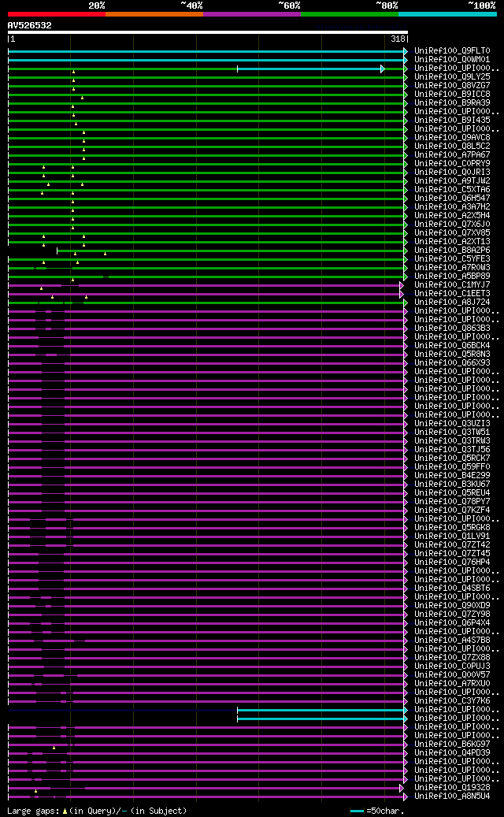Select the query name AV526532
Image resolution: width=504 pixels, height=817 pixels.
(30, 25)
